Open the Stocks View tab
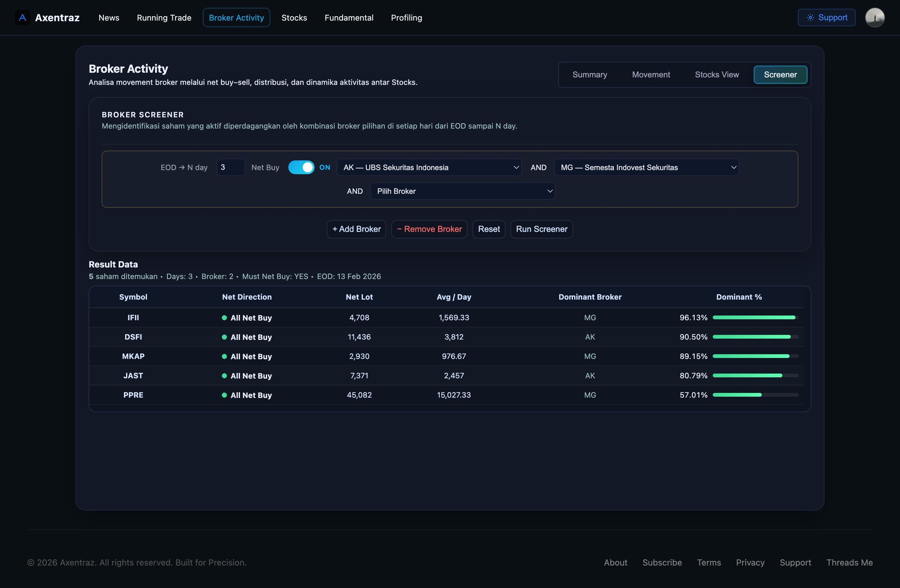The height and width of the screenshot is (588, 900). tap(717, 75)
